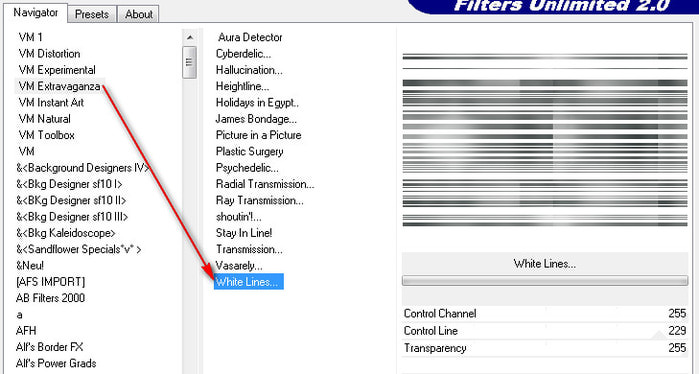The width and height of the screenshot is (699, 374).
Task: Select &<Sandflower Specials*v*> category
Action: [79, 249]
